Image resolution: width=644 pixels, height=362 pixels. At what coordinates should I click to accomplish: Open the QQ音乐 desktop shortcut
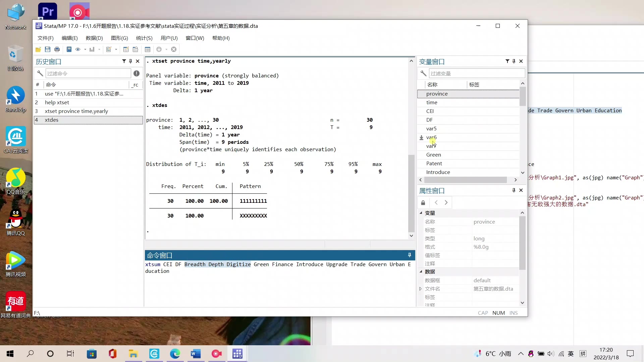point(16,182)
